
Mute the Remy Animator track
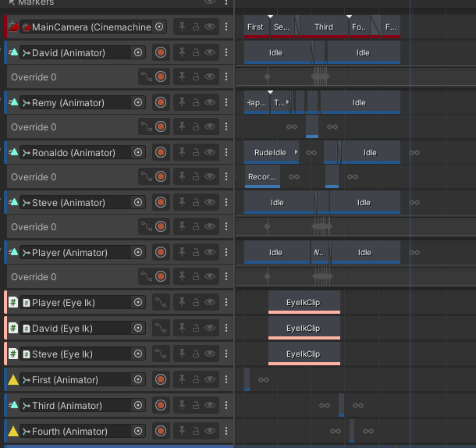(210, 102)
